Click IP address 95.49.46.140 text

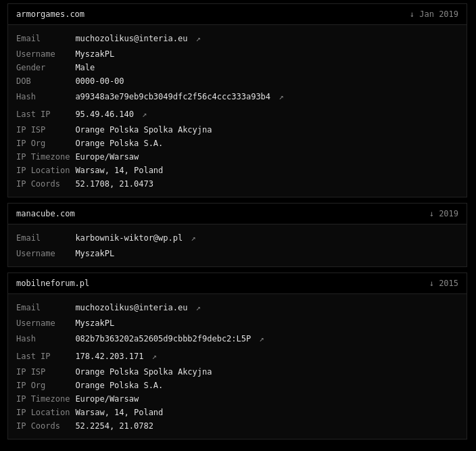(x=104, y=114)
